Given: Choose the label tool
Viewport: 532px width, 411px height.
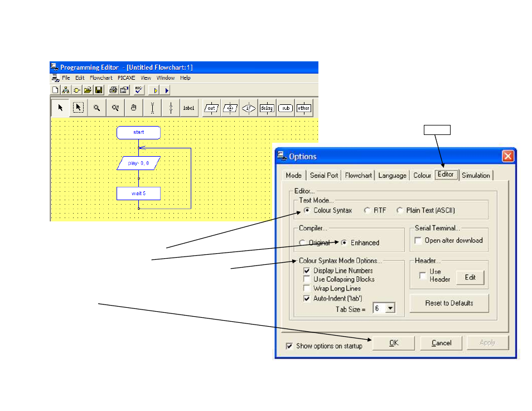Looking at the screenshot, I should point(188,108).
